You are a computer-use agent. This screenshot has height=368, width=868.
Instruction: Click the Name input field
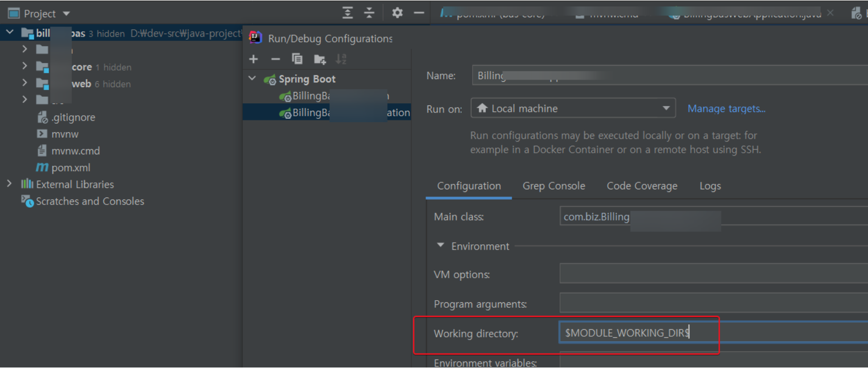[x=669, y=75]
